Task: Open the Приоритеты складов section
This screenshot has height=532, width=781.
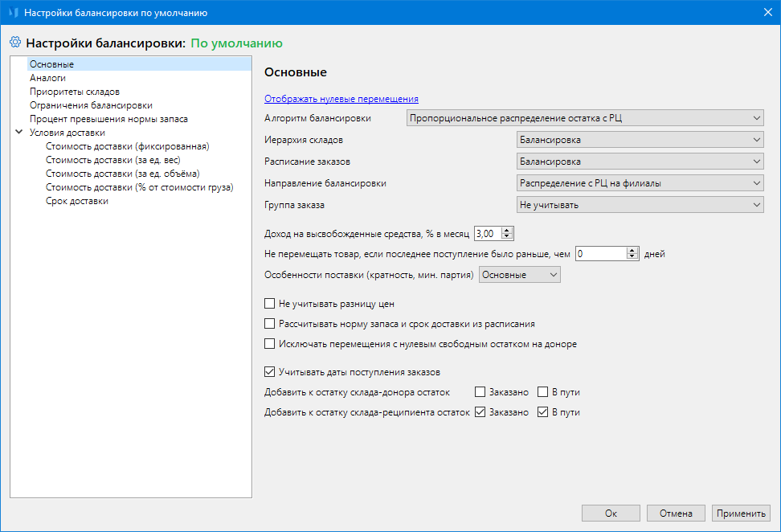Action: (x=75, y=92)
